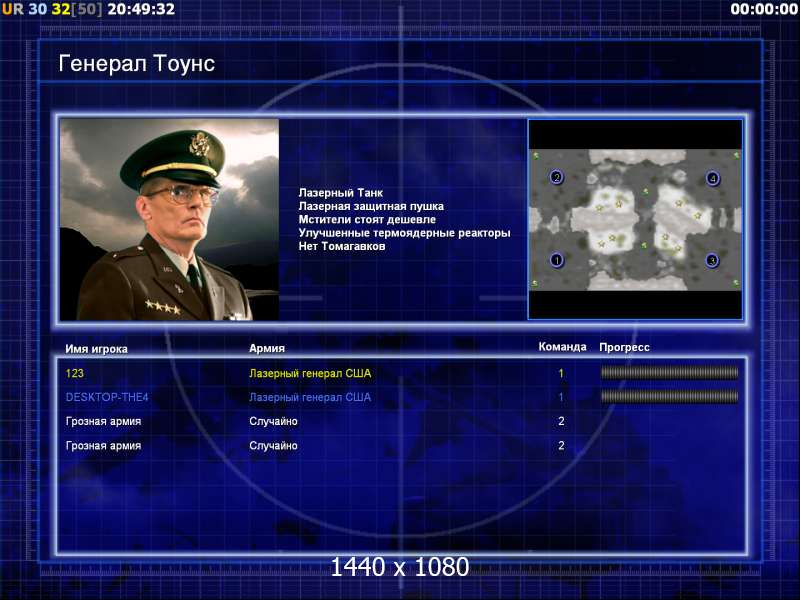
Task: Click the 123 player's army Лазерный генерал США
Action: [310, 373]
